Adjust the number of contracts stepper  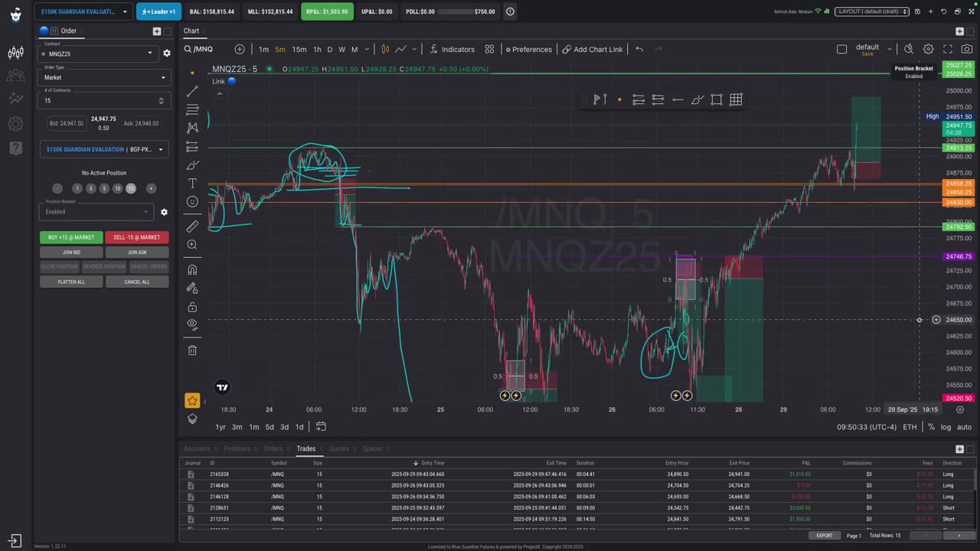click(161, 100)
